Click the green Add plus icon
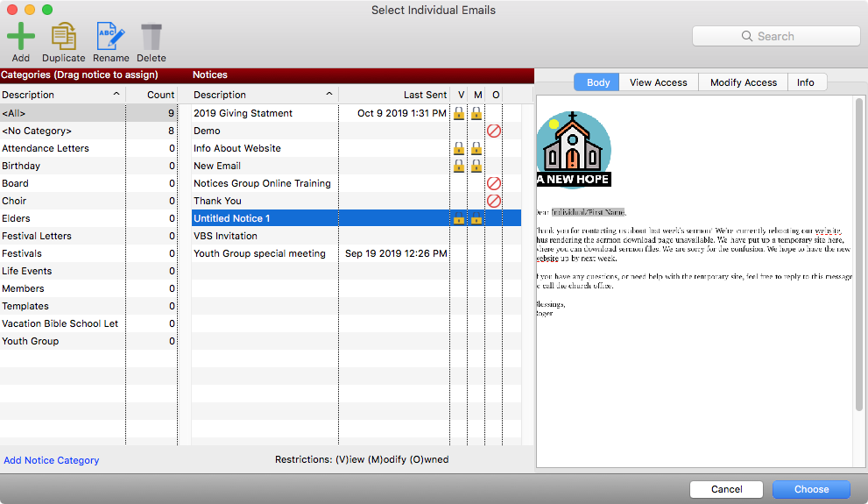868x504 pixels. pyautogui.click(x=20, y=37)
